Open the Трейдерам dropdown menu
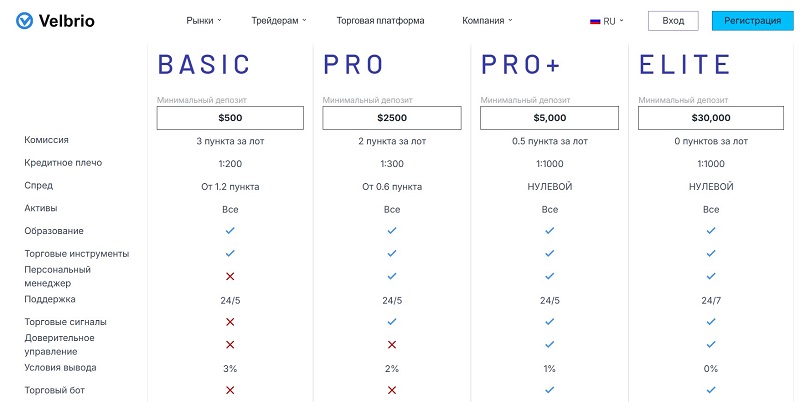Image resolution: width=800 pixels, height=402 pixels. coord(278,21)
